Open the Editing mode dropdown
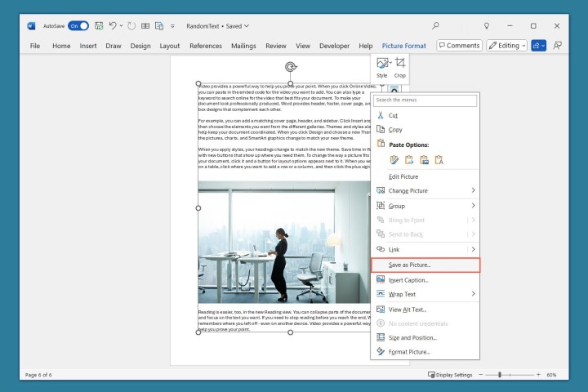This screenshot has height=392, width=588. (506, 46)
